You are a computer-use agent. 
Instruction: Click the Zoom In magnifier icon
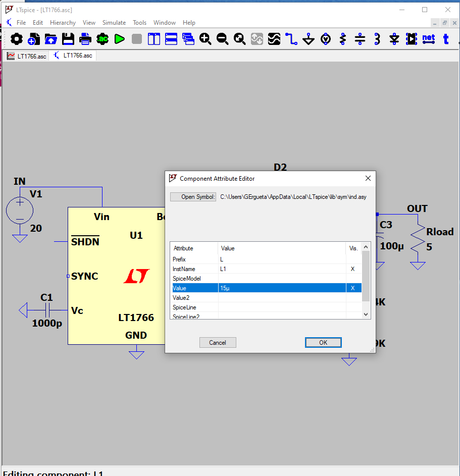tap(206, 39)
